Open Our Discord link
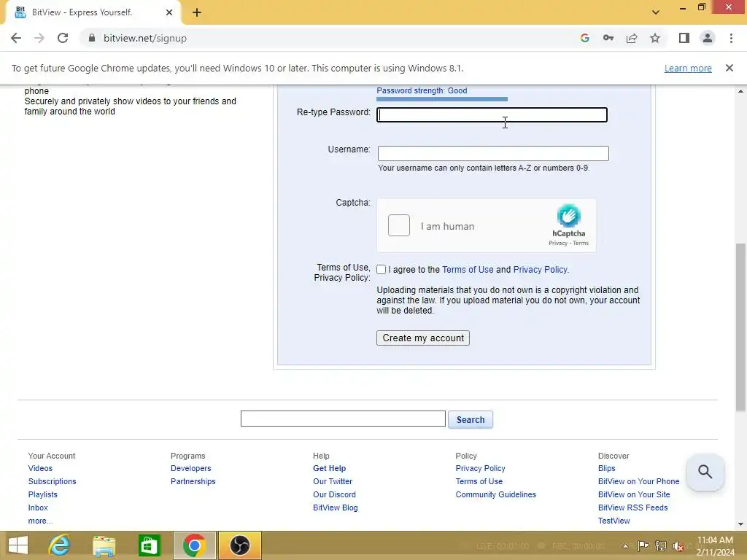 point(334,495)
